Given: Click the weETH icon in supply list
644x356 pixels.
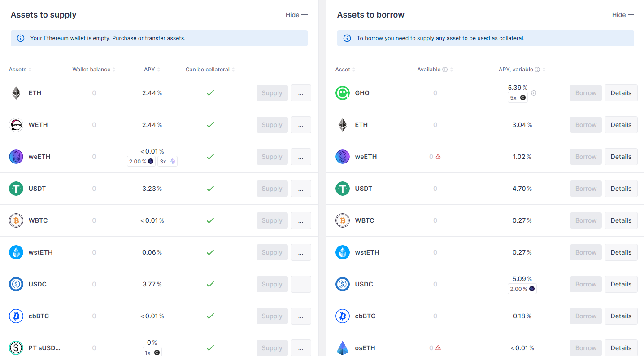Looking at the screenshot, I should [16, 157].
